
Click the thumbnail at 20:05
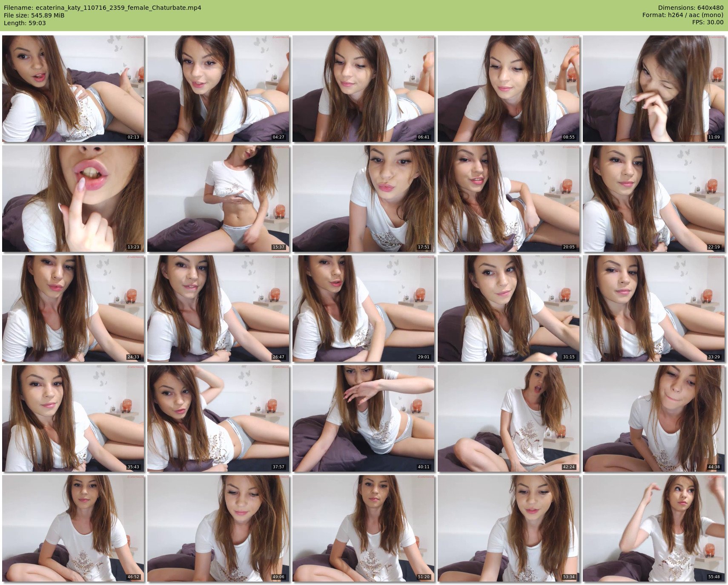(x=509, y=199)
